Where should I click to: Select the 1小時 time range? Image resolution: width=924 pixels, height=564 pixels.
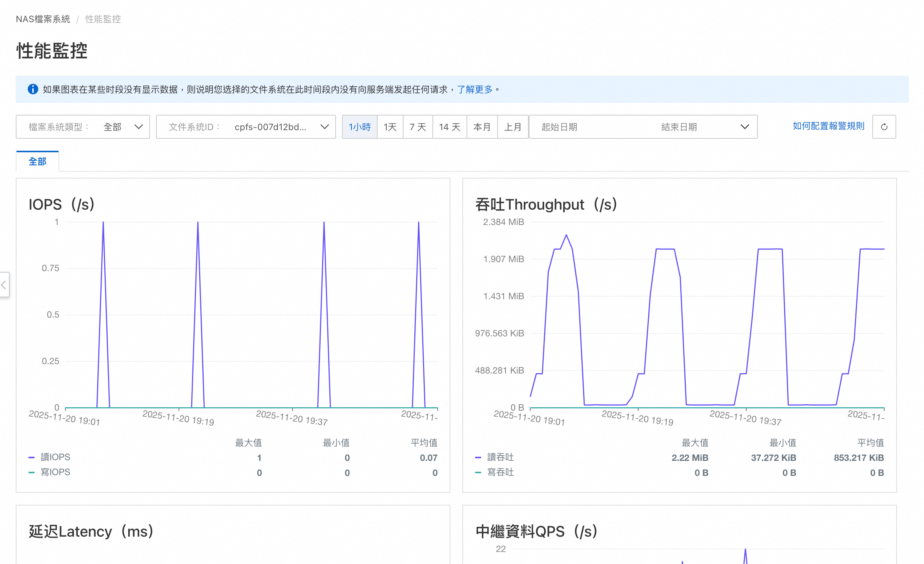(359, 127)
